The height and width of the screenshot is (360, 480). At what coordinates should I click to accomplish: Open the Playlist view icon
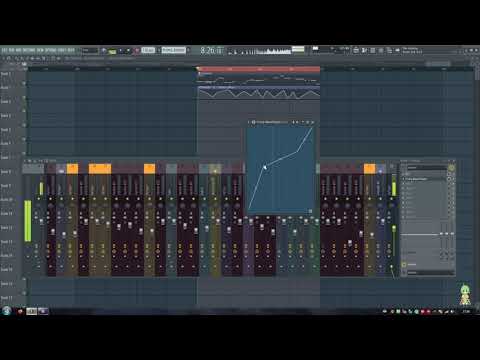(356, 50)
